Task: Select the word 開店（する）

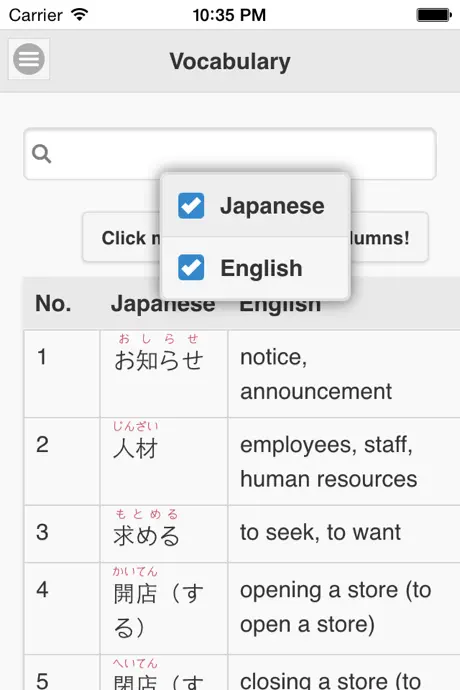Action: 158,610
